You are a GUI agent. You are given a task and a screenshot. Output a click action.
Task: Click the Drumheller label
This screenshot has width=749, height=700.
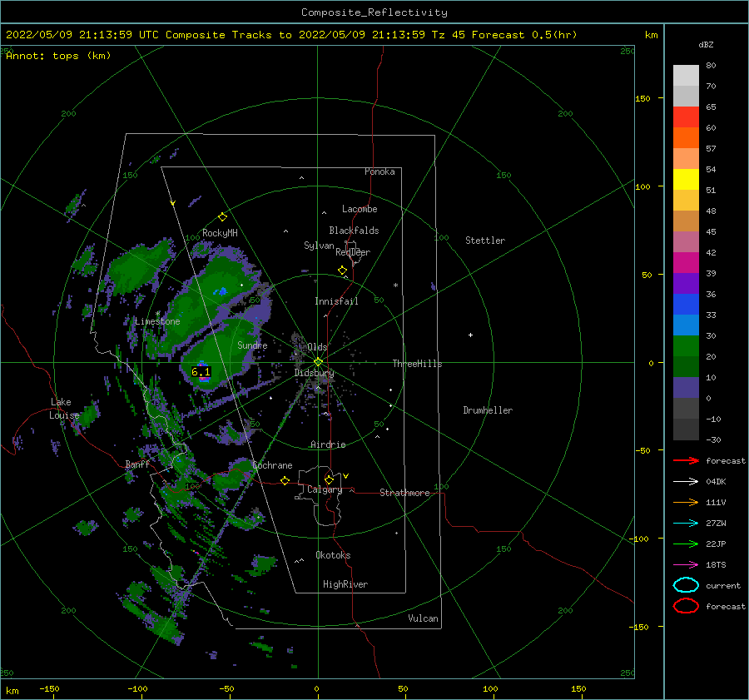pyautogui.click(x=488, y=410)
